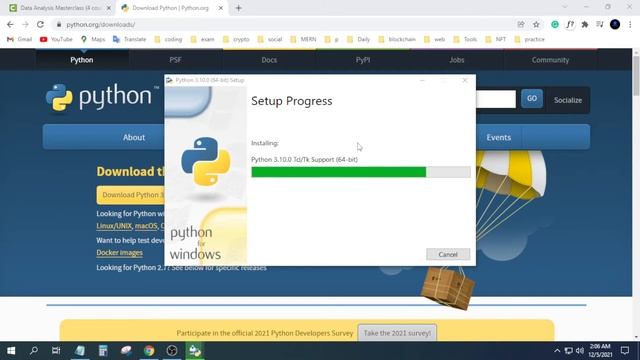Open the About menu item
The height and width of the screenshot is (360, 640).
coord(134,138)
